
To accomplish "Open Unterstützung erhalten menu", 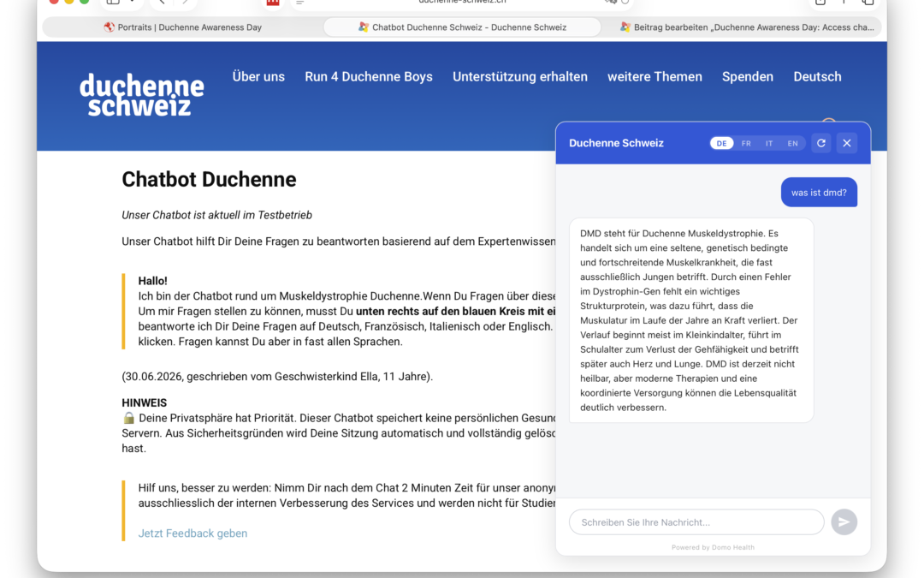I will 520,77.
